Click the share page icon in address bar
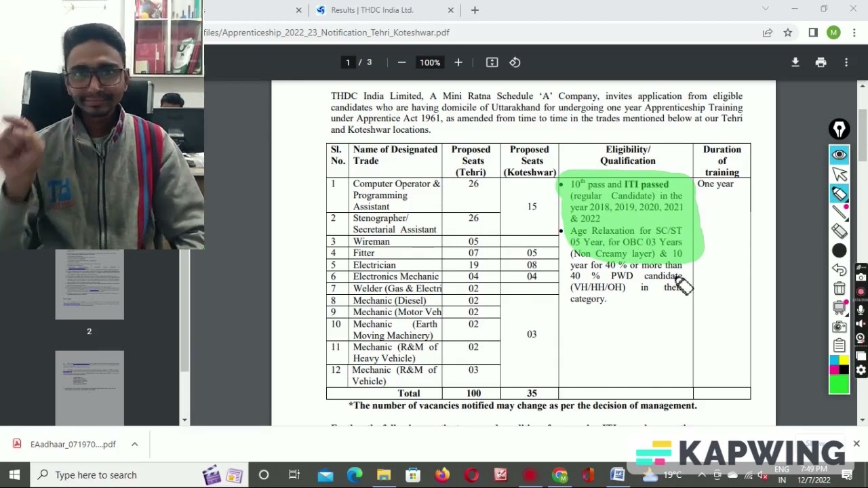 767,33
